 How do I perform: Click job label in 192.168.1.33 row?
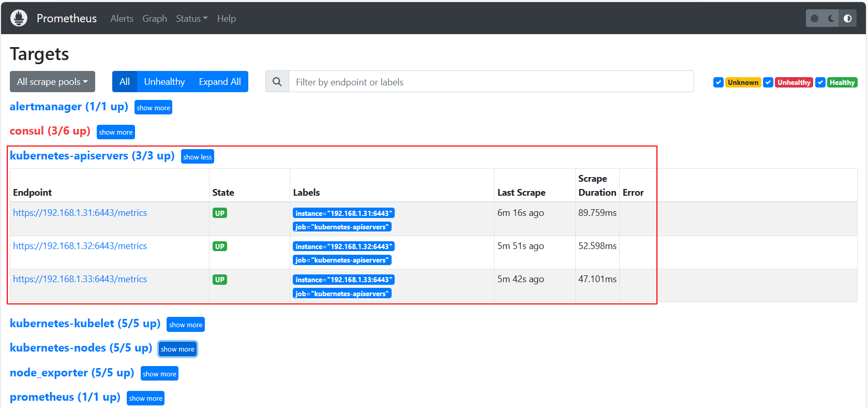pos(342,294)
